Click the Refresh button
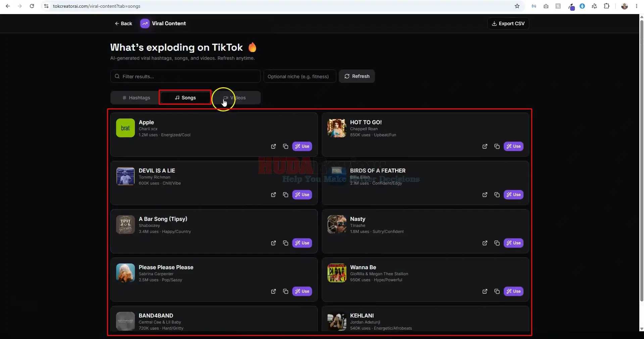The image size is (644, 339). 357,76
